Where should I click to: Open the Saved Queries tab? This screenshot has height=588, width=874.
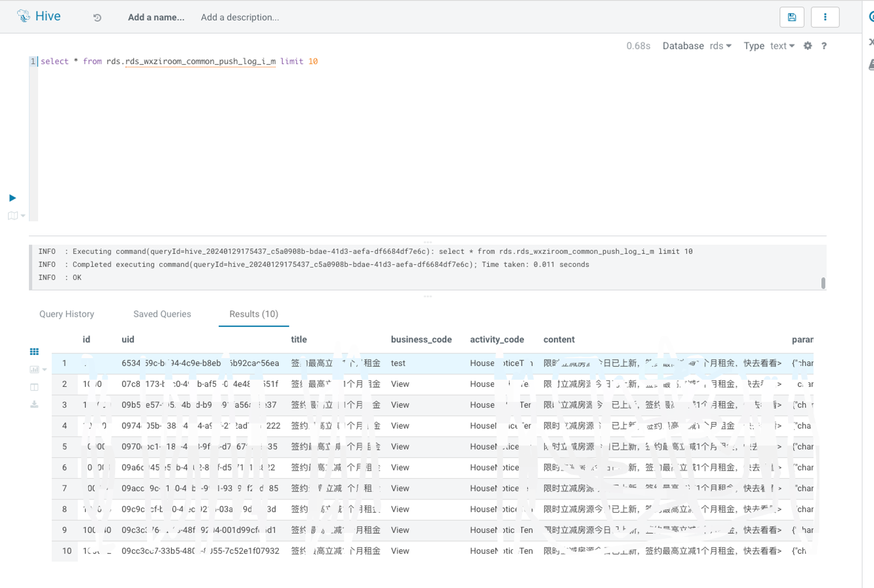pos(162,314)
